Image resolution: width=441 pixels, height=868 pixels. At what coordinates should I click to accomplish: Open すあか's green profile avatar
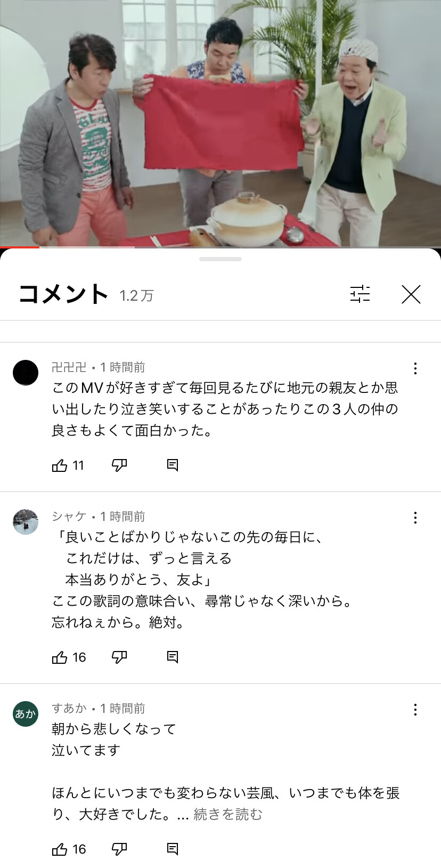click(26, 713)
